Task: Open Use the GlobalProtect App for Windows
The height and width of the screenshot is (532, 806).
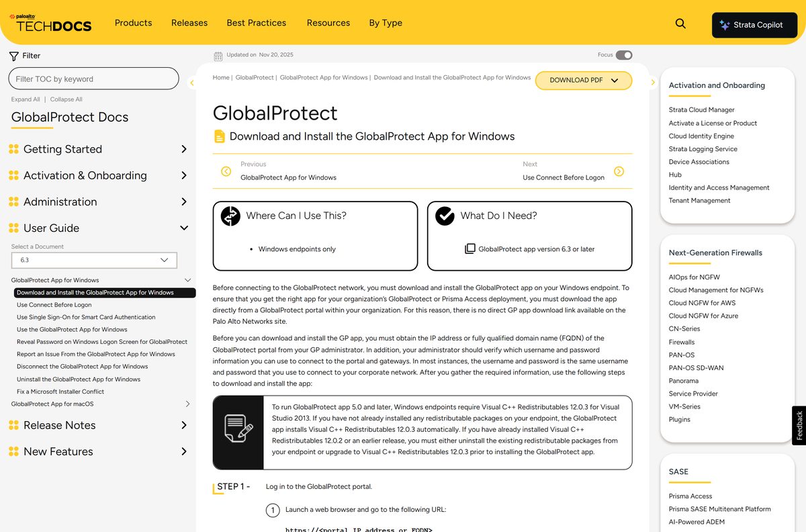Action: pos(72,330)
